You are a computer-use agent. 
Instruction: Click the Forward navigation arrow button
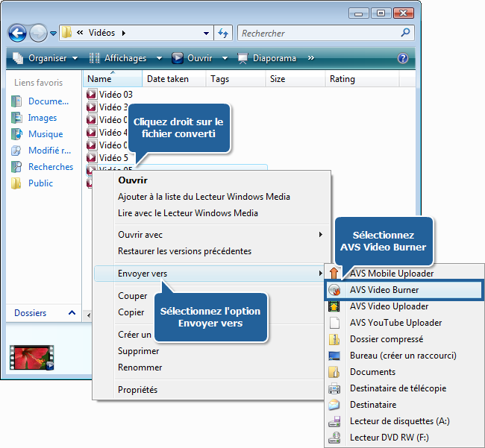pos(38,33)
